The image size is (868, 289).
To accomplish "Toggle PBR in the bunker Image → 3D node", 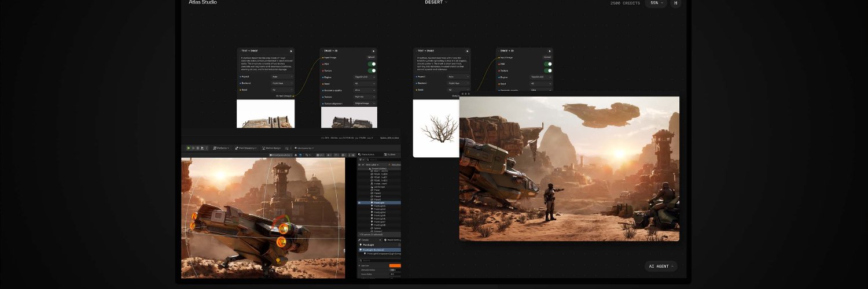I will pyautogui.click(x=372, y=64).
